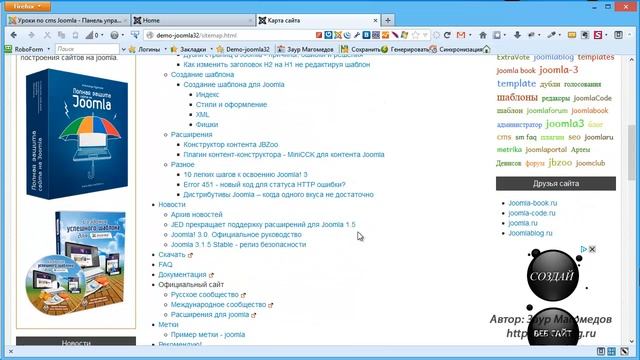This screenshot has height=360, width=640.
Task: Click the red S toolbar icon
Action: point(598,35)
